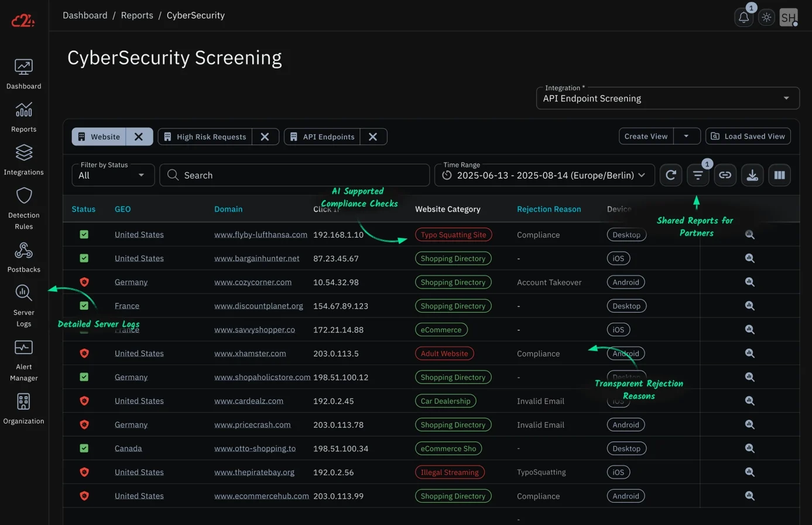Open Organization in the sidebar
The height and width of the screenshot is (525, 812).
point(23,409)
